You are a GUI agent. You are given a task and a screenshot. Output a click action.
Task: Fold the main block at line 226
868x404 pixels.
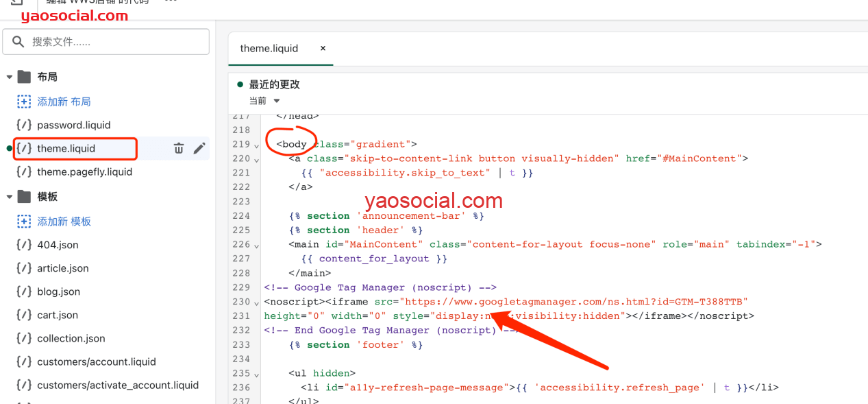pyautogui.click(x=256, y=246)
